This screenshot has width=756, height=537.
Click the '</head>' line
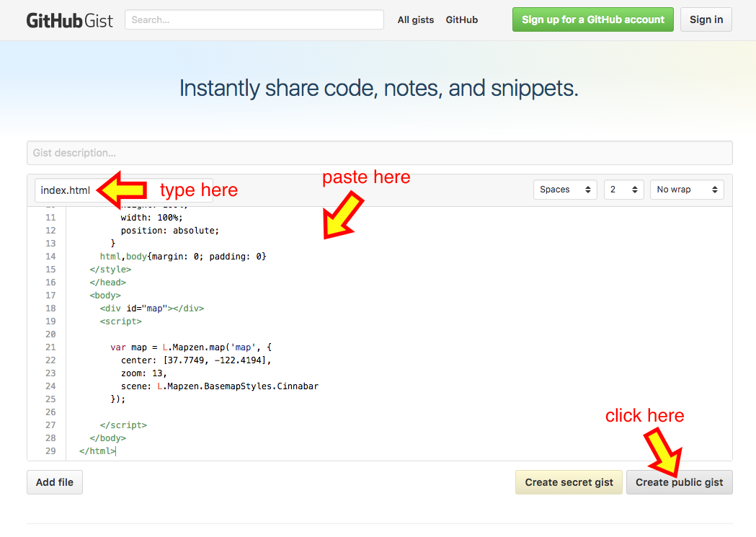click(107, 283)
